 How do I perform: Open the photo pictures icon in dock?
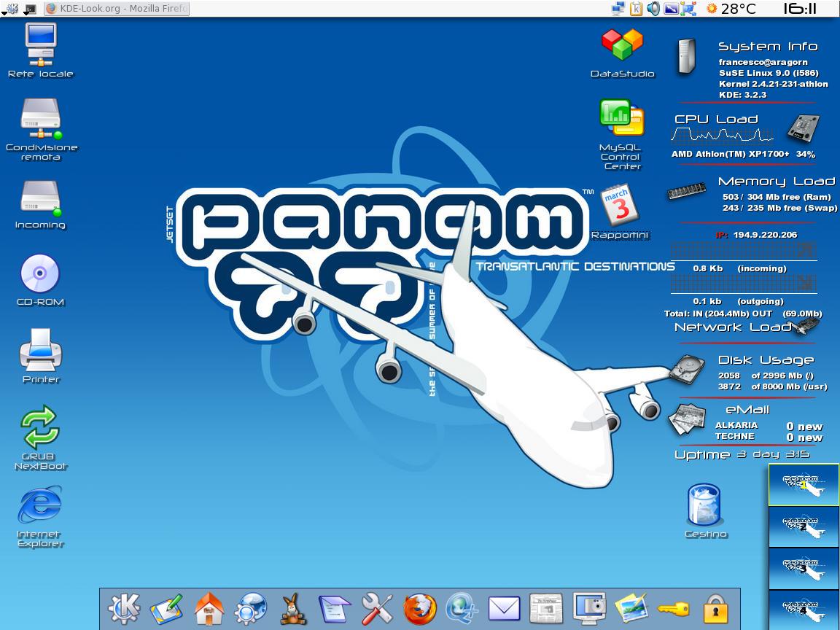click(631, 609)
